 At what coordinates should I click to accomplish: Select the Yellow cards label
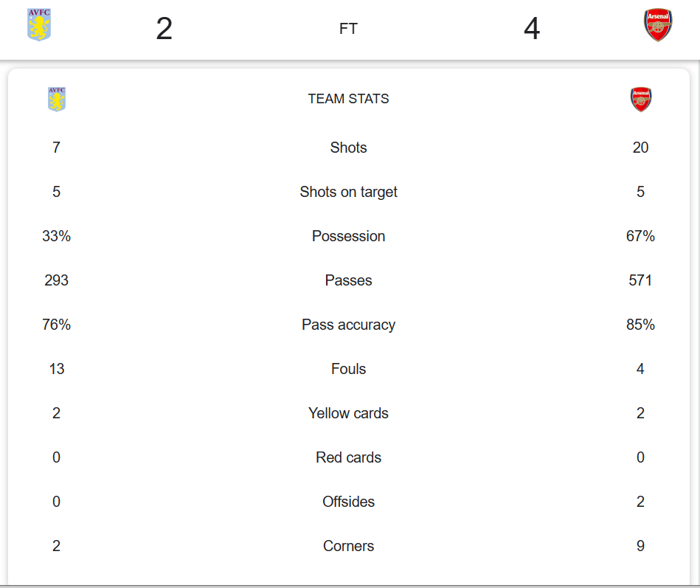[x=349, y=413]
